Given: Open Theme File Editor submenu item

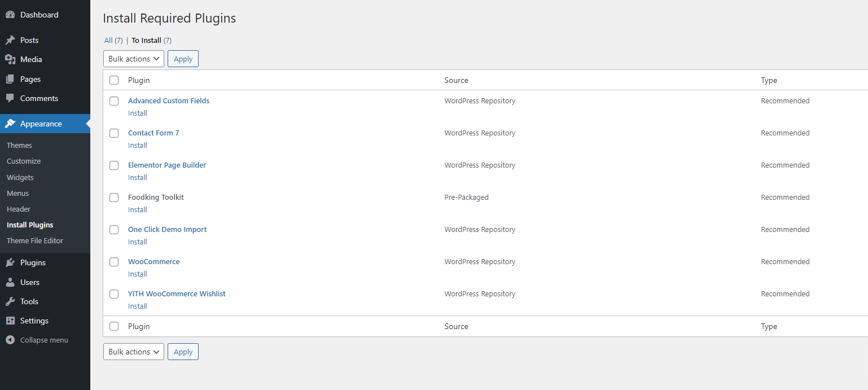Looking at the screenshot, I should (x=35, y=240).
